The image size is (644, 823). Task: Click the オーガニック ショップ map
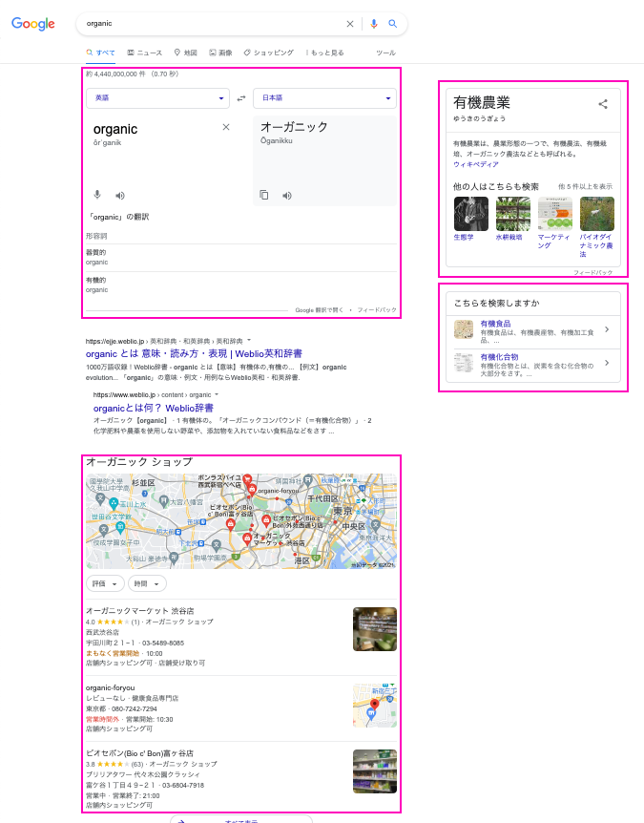tap(241, 521)
